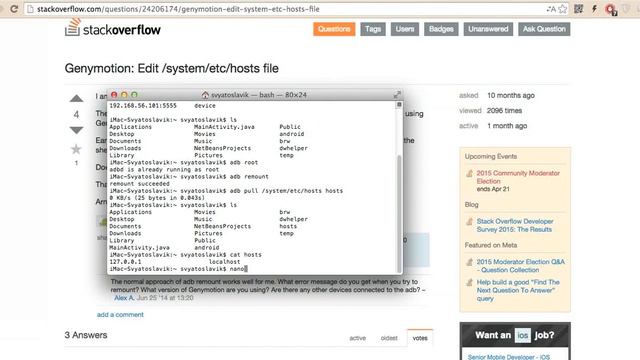Viewport: 640px width, 360px height.
Task: Click the home icon in terminal title bar
Action: point(205,95)
